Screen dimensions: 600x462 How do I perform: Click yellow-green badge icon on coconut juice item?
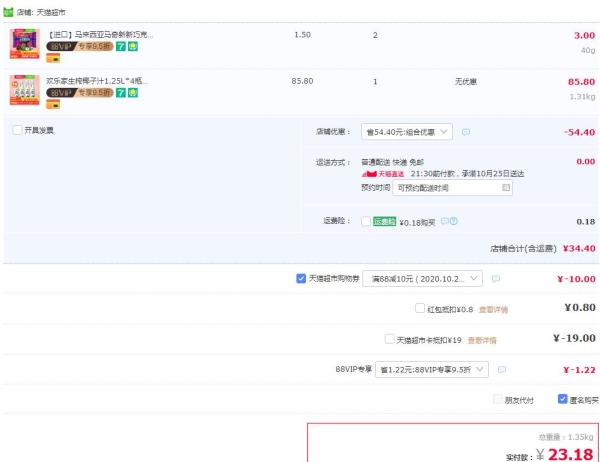133,93
